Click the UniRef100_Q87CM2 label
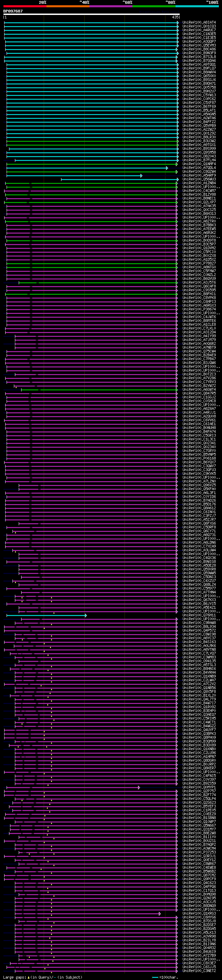Viewport: 222px width, 980px height. pyautogui.click(x=199, y=875)
